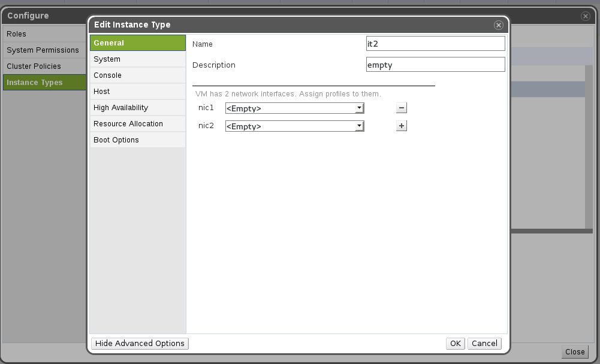The height and width of the screenshot is (364, 600).
Task: Open the nic1 profile dropdown
Action: (x=294, y=108)
